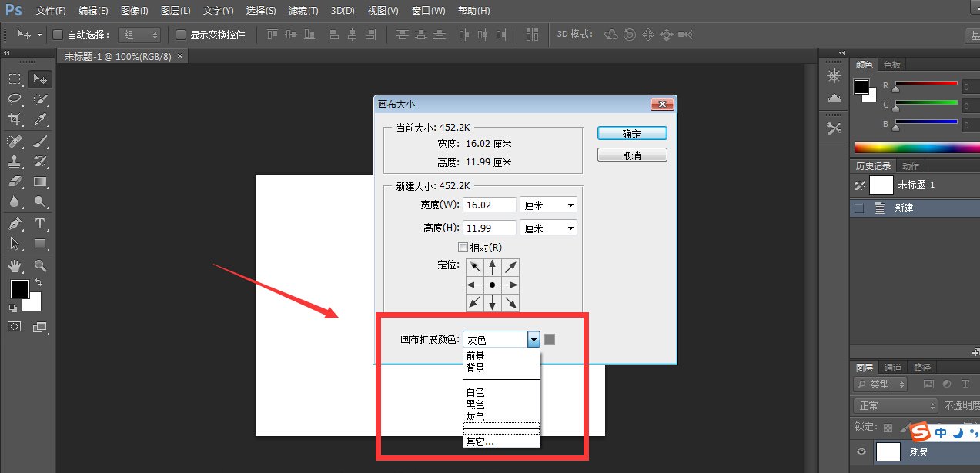Switch to the 通道 tab
The height and width of the screenshot is (473, 980).
pyautogui.click(x=892, y=367)
